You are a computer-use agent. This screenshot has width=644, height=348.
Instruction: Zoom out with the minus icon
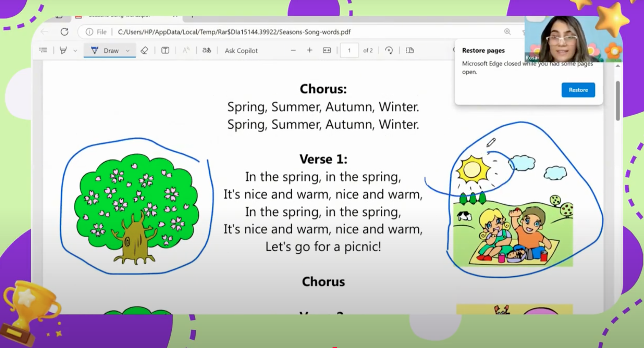coord(293,50)
